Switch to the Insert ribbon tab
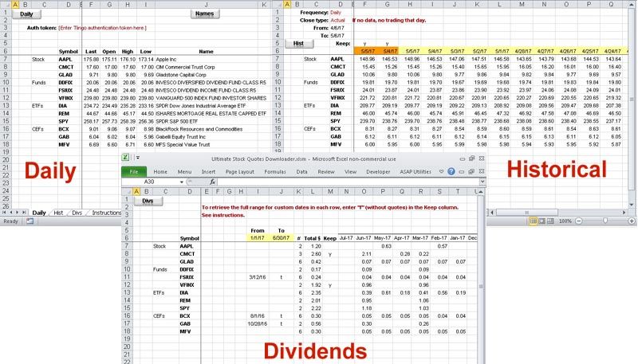Screen dimensions: 638x364 (208, 172)
